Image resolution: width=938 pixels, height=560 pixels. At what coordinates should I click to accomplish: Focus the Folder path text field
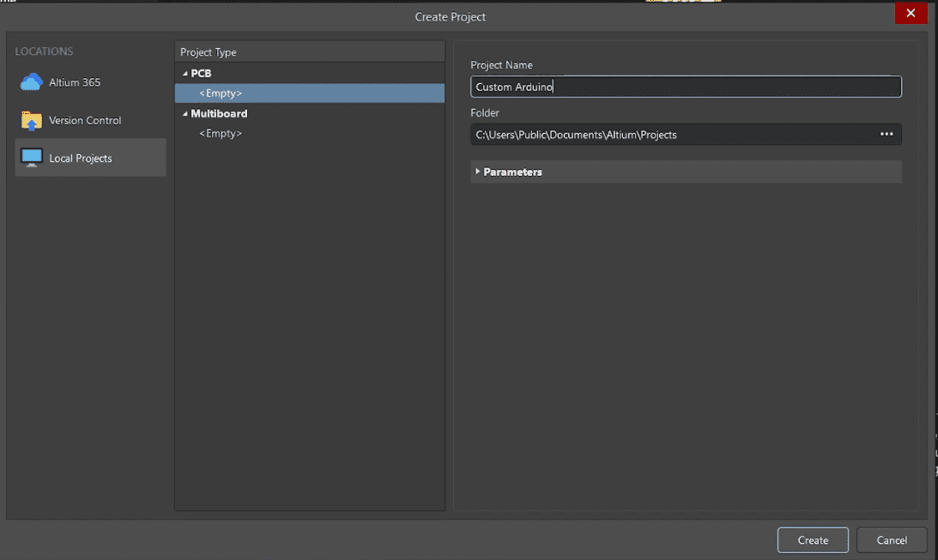(x=669, y=135)
